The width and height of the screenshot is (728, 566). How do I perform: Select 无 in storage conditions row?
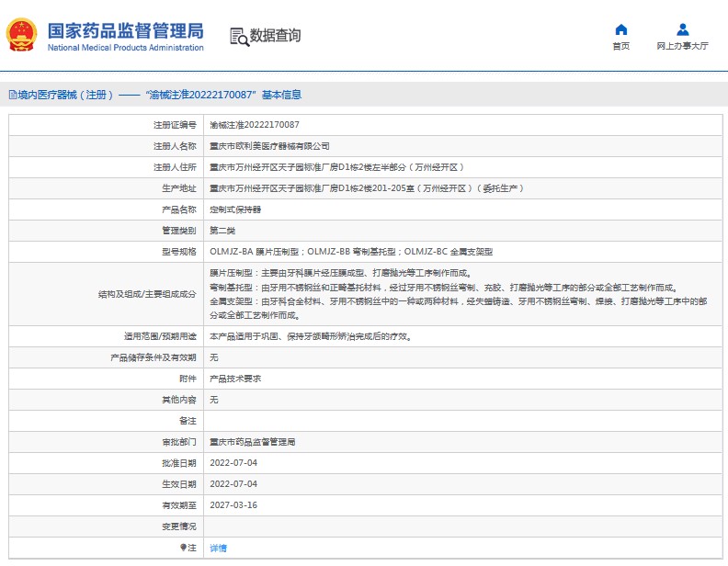click(213, 357)
